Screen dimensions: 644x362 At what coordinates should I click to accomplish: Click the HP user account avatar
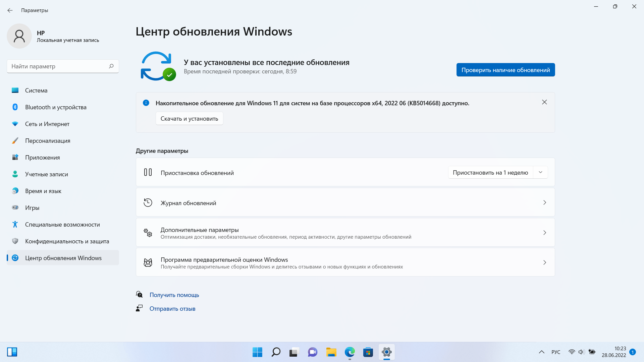(x=19, y=36)
